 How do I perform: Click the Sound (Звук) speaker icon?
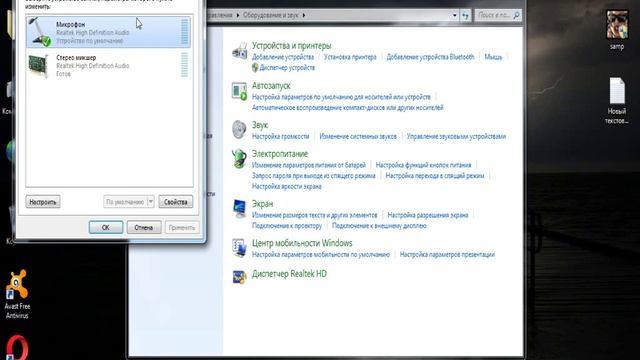[x=239, y=129]
